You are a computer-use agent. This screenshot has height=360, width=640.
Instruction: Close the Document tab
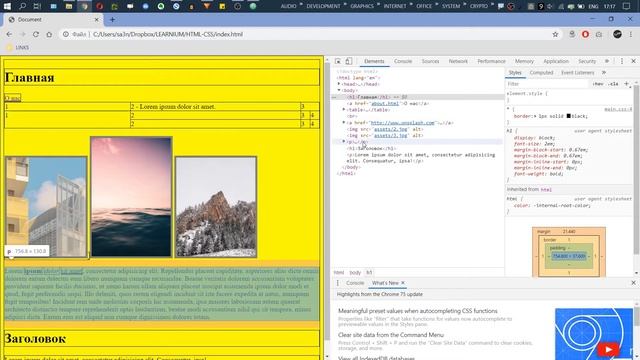(x=97, y=20)
